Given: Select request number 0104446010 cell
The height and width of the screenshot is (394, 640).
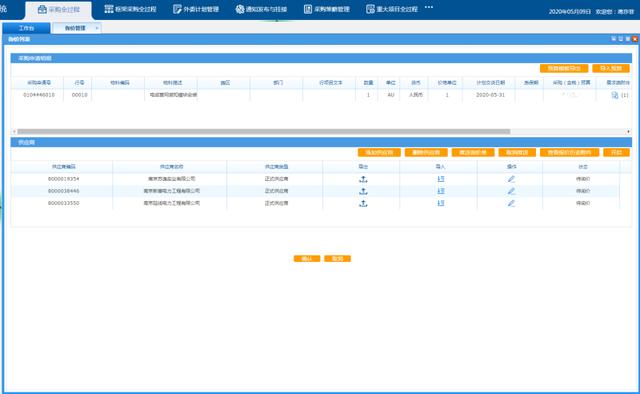Looking at the screenshot, I should 39,95.
